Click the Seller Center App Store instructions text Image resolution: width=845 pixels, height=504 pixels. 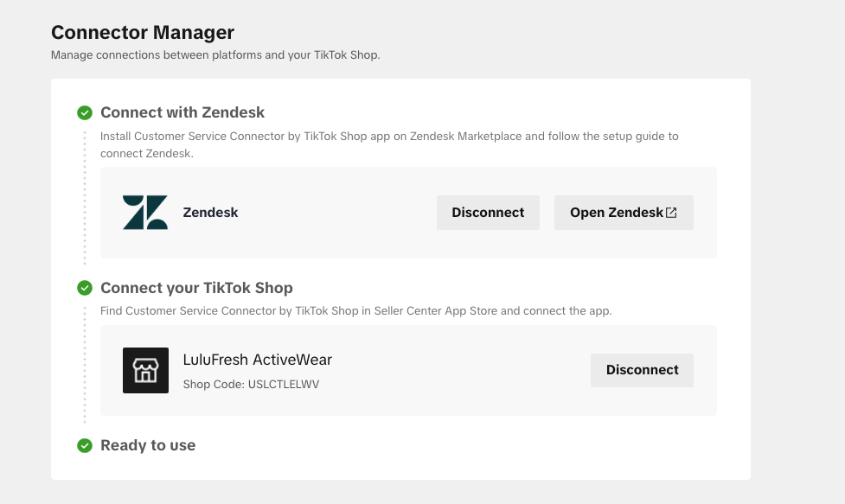point(355,311)
